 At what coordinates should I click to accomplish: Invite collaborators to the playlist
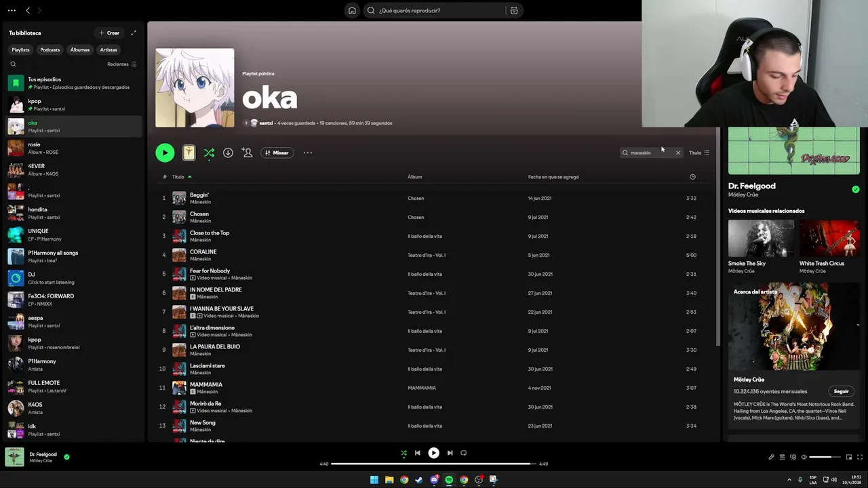pyautogui.click(x=248, y=152)
